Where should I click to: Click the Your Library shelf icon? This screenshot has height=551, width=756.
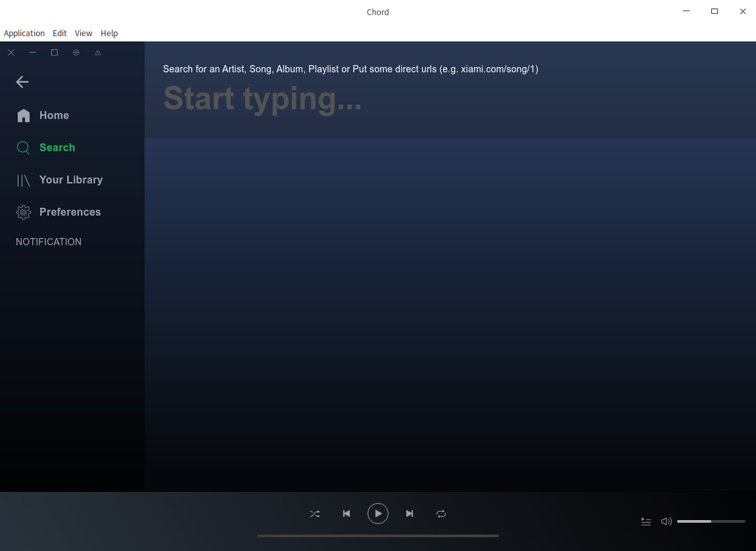point(24,180)
